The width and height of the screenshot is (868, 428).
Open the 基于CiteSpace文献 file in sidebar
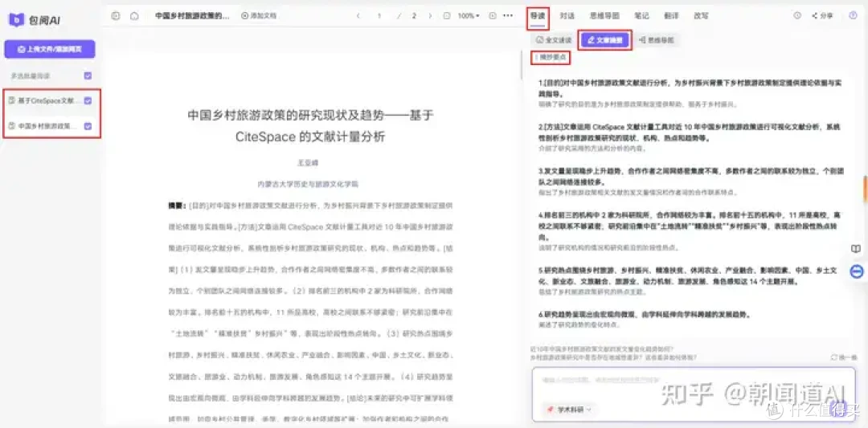coord(44,100)
